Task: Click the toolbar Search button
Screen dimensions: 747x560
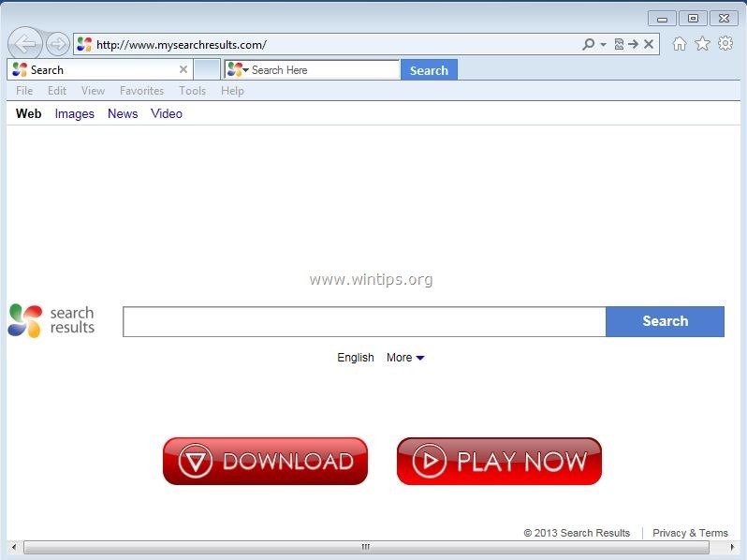Action: coord(429,70)
